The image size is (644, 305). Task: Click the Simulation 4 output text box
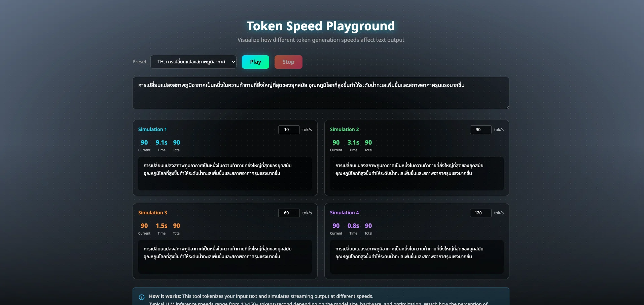(417, 257)
